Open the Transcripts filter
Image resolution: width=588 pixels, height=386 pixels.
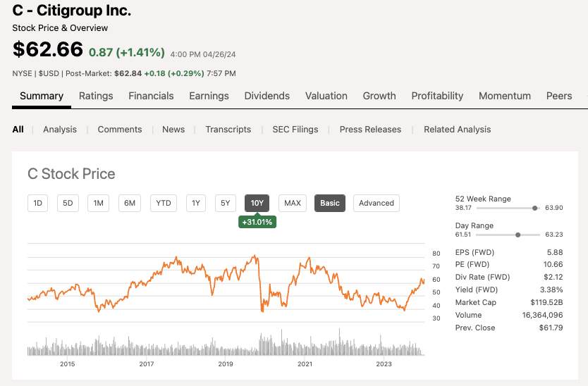[x=228, y=130]
